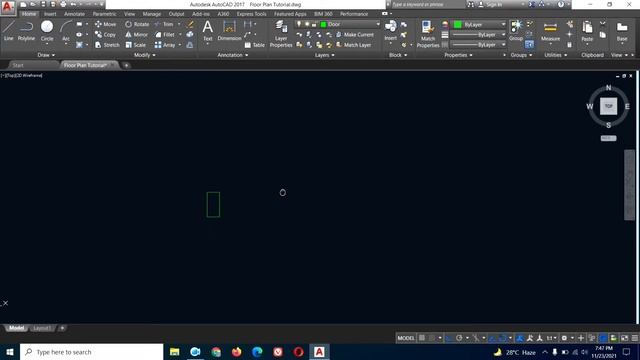The height and width of the screenshot is (360, 640).
Task: Toggle grid display in status bar
Action: (x=422, y=338)
